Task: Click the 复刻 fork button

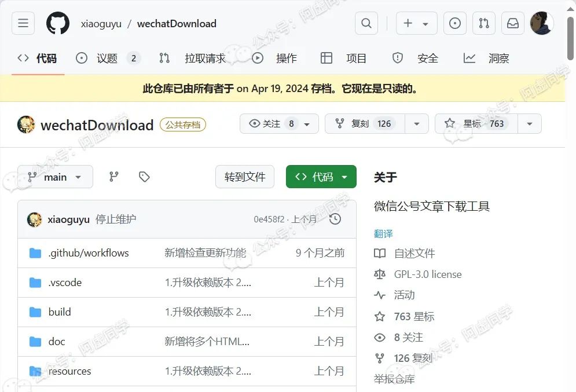Action: (x=365, y=124)
